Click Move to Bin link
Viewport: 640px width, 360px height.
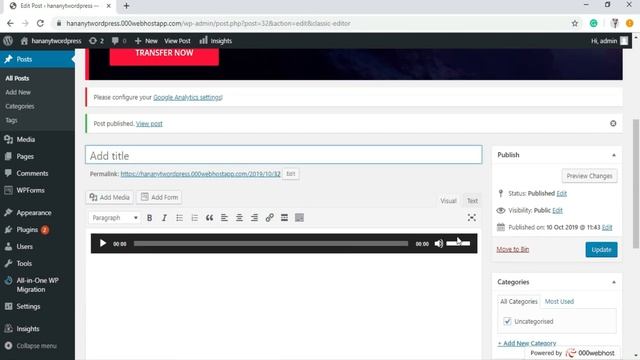(513, 249)
